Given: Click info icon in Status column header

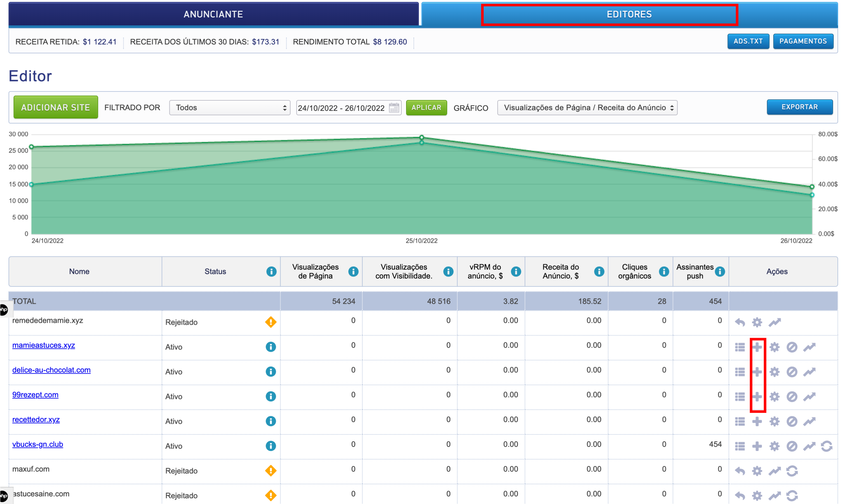Looking at the screenshot, I should pos(271,272).
